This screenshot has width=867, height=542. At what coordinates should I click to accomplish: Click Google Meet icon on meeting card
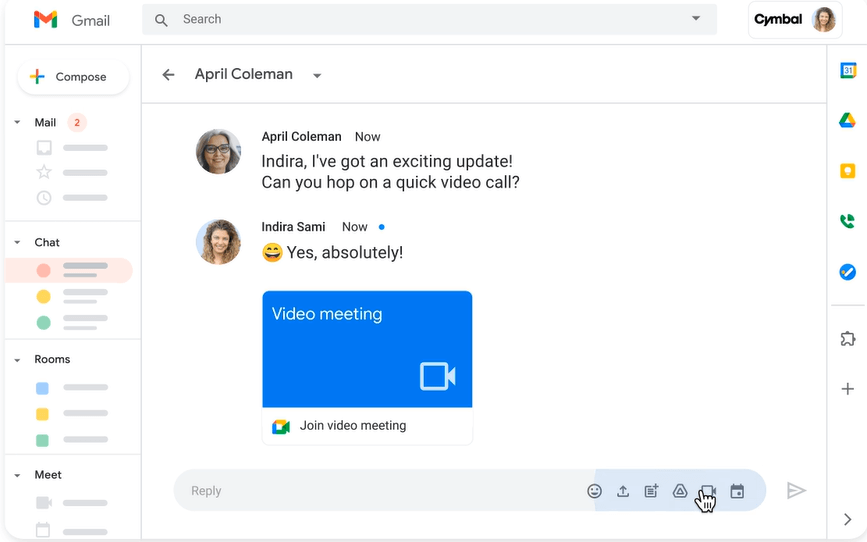pos(281,426)
